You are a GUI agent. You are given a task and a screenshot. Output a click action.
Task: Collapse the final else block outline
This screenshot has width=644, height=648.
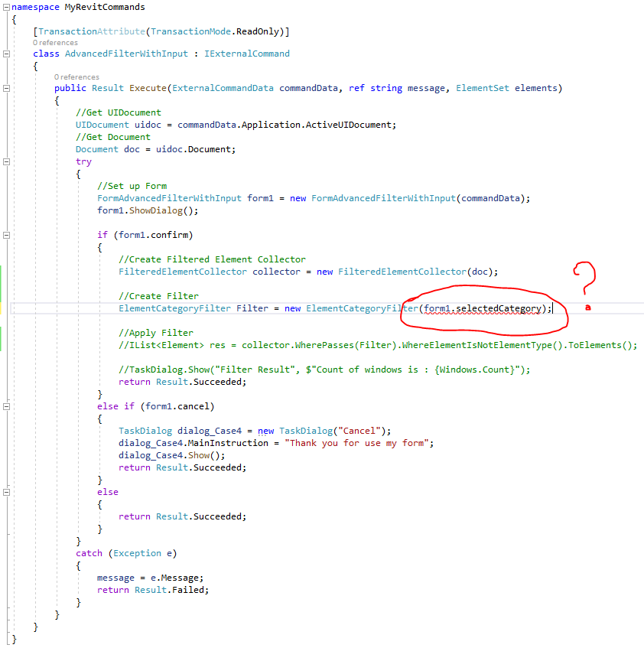6,492
